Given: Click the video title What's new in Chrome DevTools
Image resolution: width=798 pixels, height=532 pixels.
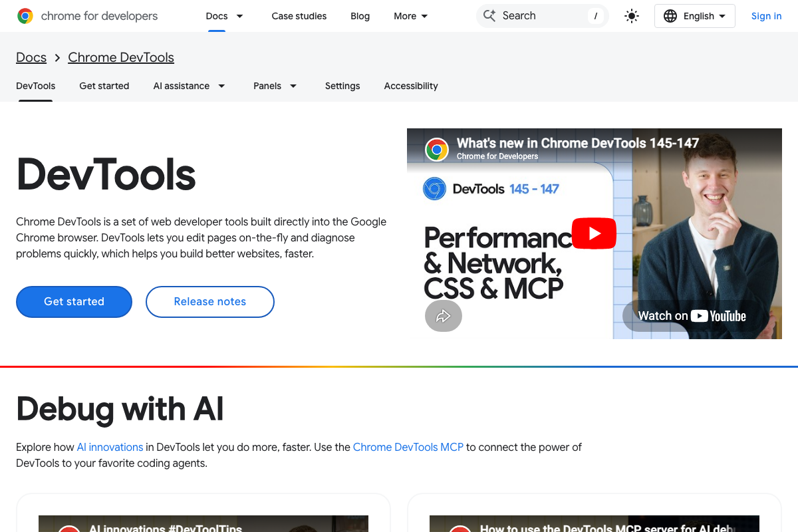Looking at the screenshot, I should point(578,143).
